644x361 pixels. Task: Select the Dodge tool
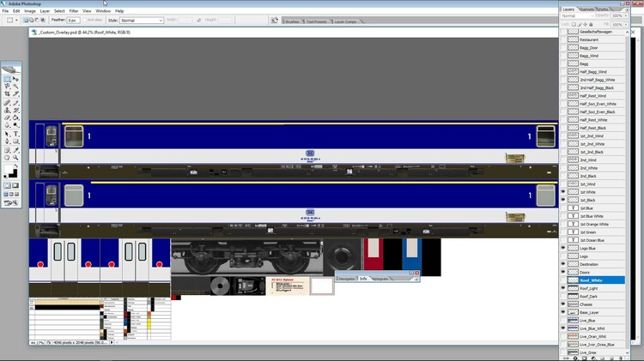pyautogui.click(x=15, y=125)
